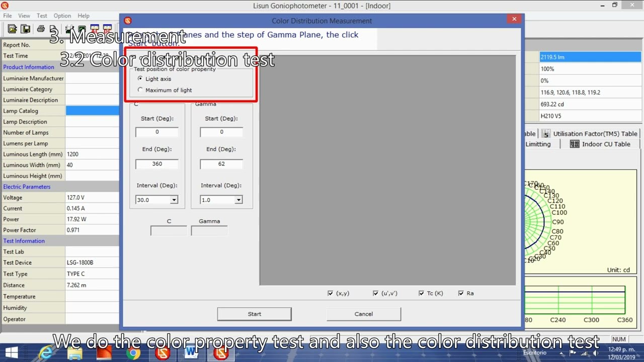Click the Gamma End (Deg) field 62
Image resolution: width=644 pixels, height=362 pixels.
tap(221, 164)
